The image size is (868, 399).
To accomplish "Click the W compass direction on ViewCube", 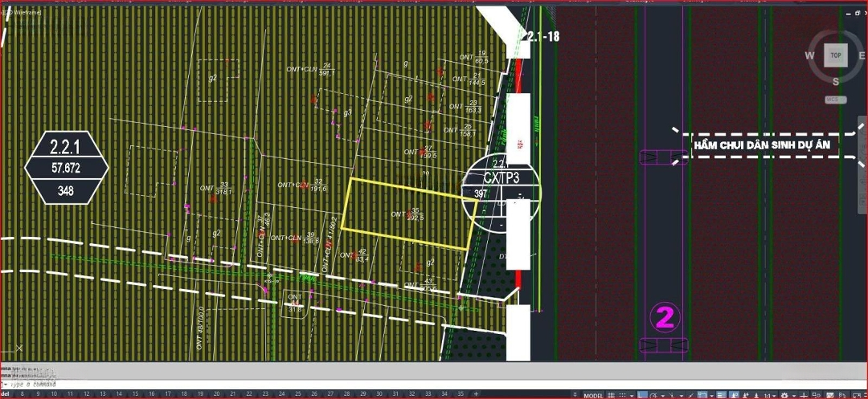I will click(810, 55).
